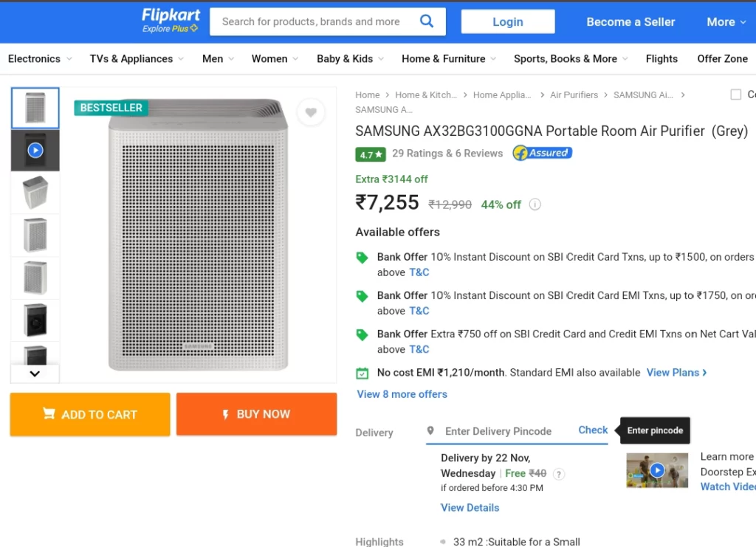Click the ADD TO CART button
Viewport: 756px width, 547px height.
pyautogui.click(x=90, y=414)
